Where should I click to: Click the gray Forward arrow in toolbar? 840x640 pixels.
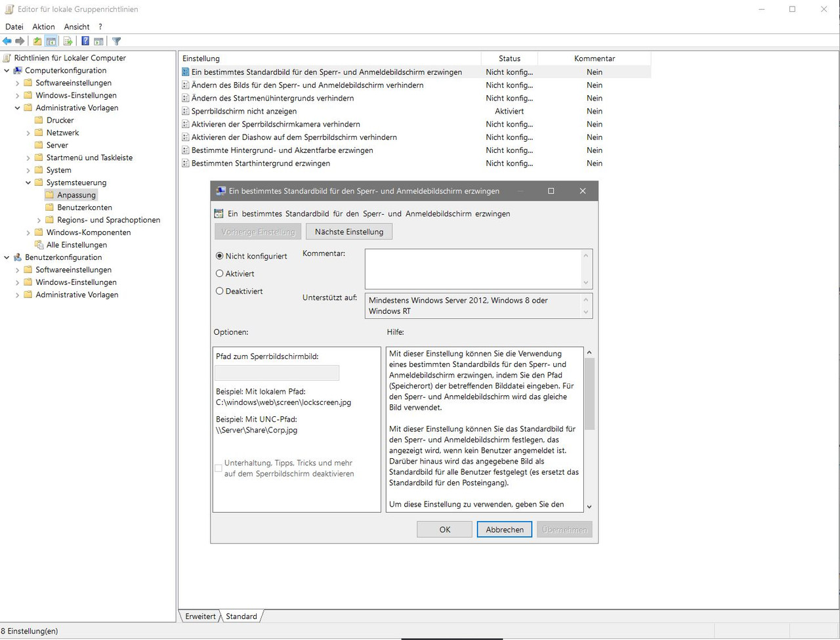pos(20,41)
